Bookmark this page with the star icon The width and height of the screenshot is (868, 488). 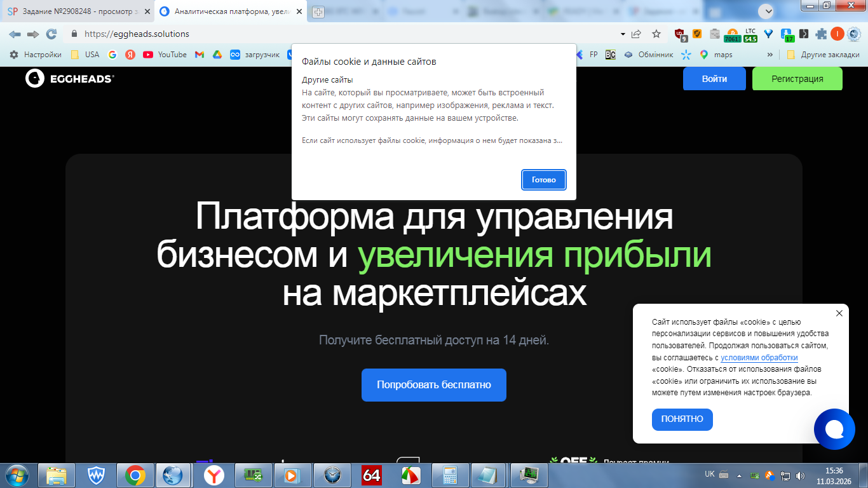656,34
